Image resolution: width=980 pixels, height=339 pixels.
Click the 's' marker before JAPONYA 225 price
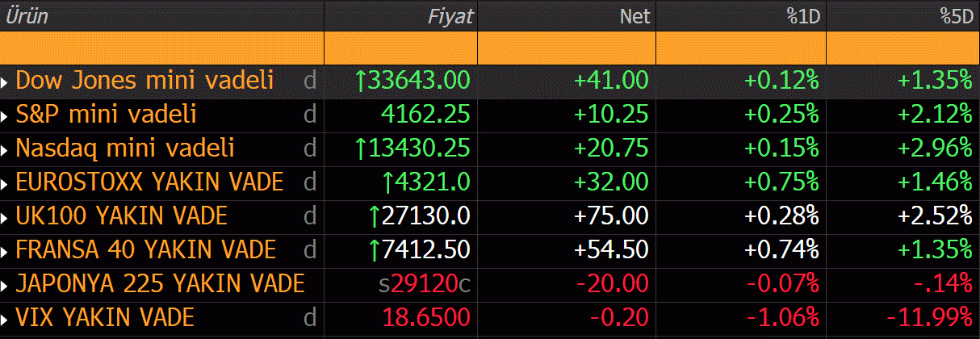[x=384, y=285]
